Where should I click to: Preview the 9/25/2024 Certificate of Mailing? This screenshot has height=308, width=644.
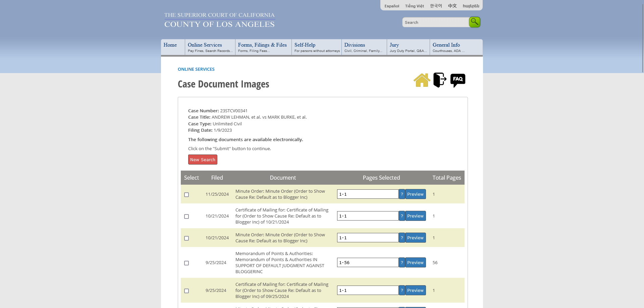pos(416,290)
